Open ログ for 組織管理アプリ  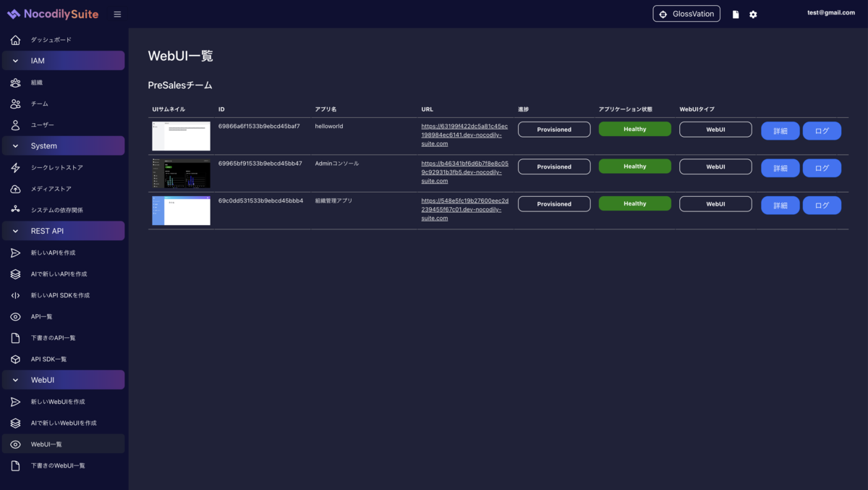822,206
